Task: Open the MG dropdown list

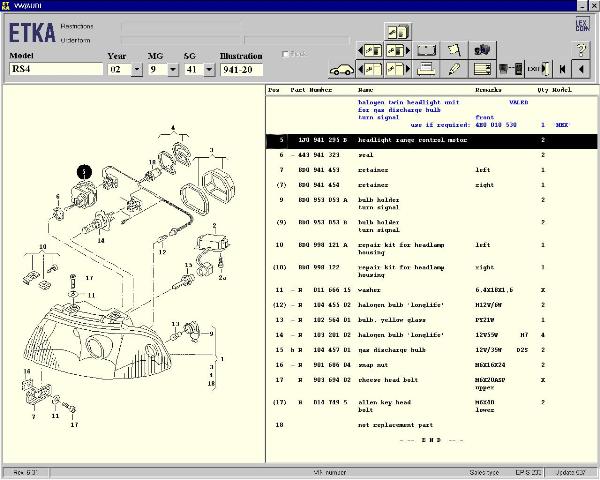Action: point(174,70)
